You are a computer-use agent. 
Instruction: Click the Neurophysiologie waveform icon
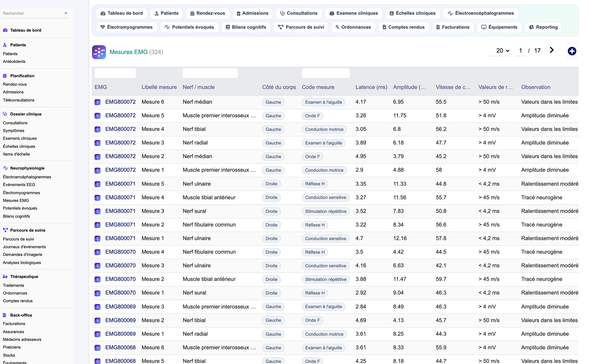click(x=5, y=168)
